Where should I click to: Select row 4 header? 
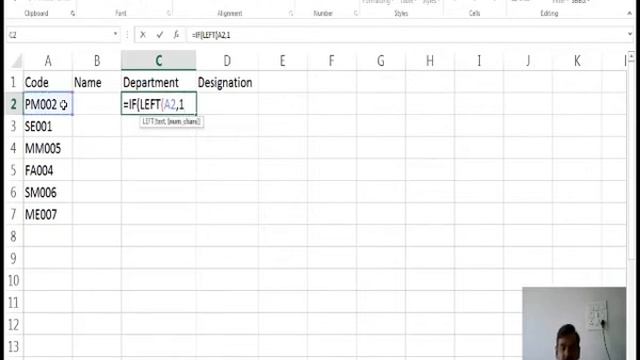click(13, 148)
